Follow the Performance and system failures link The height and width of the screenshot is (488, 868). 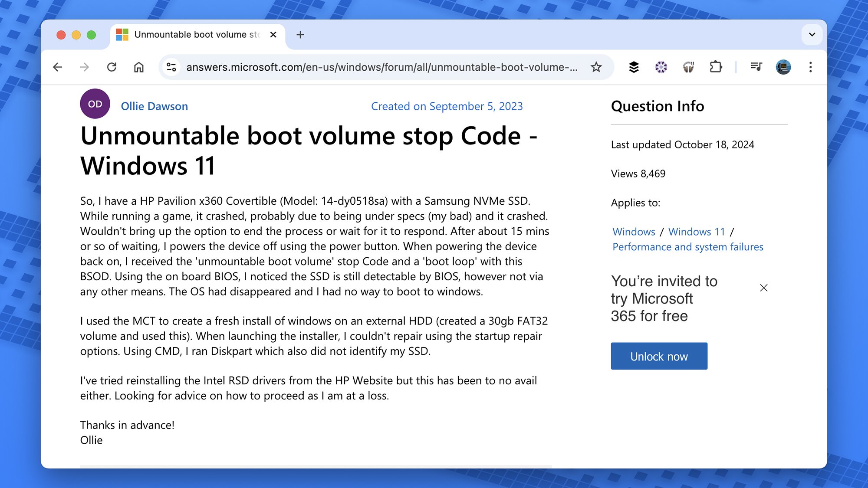[687, 247]
